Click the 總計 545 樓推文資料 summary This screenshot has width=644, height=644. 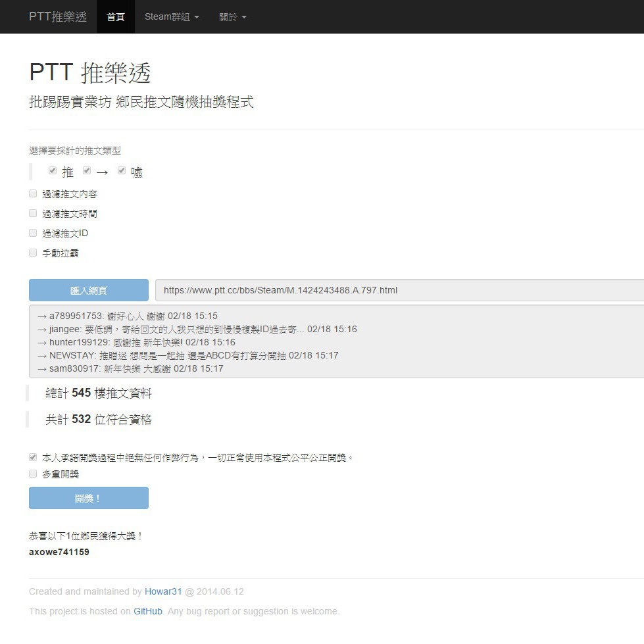coord(99,393)
